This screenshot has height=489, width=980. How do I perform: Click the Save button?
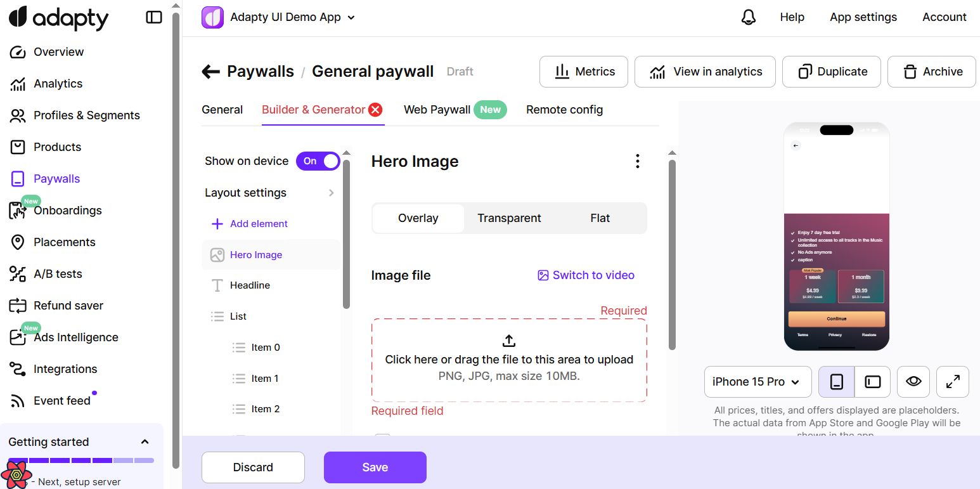[375, 467]
